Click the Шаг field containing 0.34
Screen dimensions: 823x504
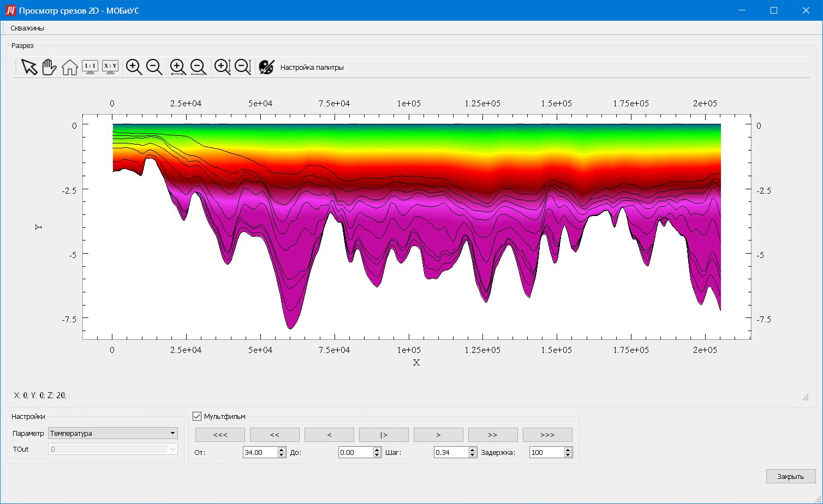click(x=451, y=452)
